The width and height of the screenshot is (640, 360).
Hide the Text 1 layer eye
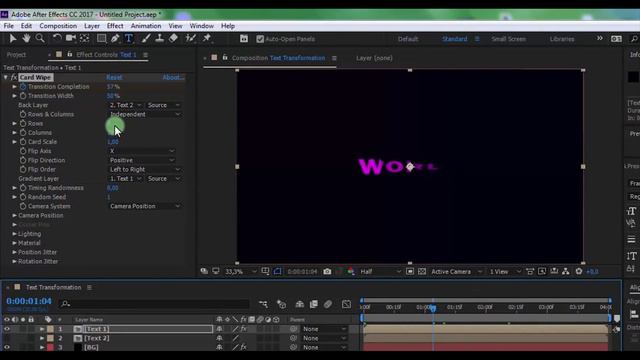coord(7,329)
